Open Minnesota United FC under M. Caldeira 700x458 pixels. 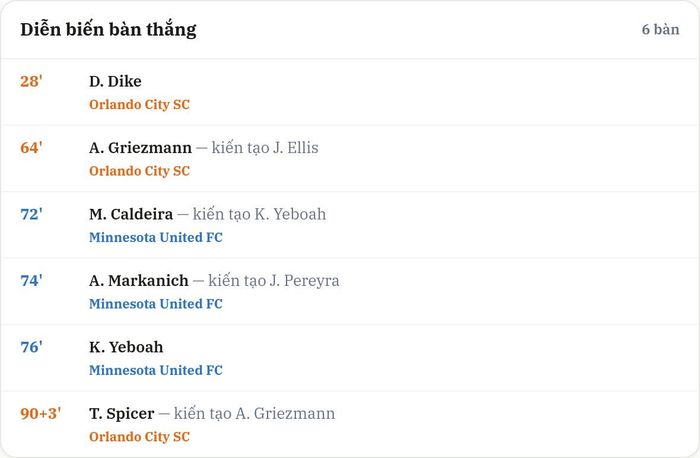(156, 237)
